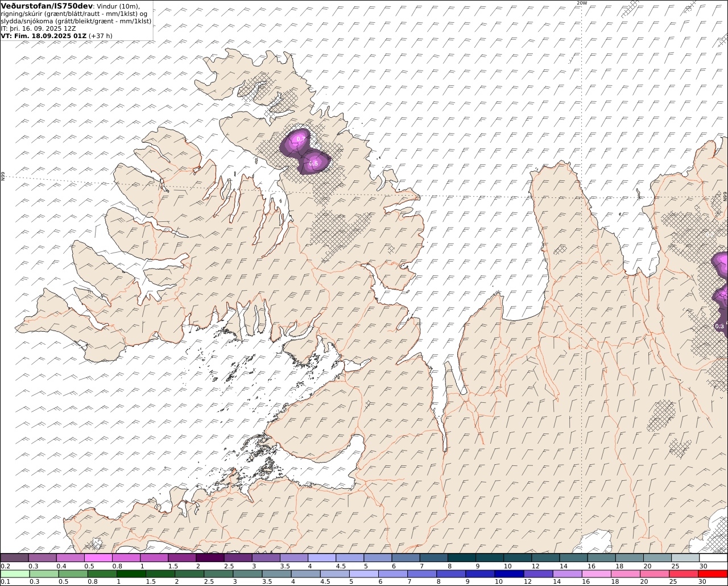This screenshot has height=586, width=728.
Task: Click the '20W' longitude label at the top edge
Action: point(581,3)
